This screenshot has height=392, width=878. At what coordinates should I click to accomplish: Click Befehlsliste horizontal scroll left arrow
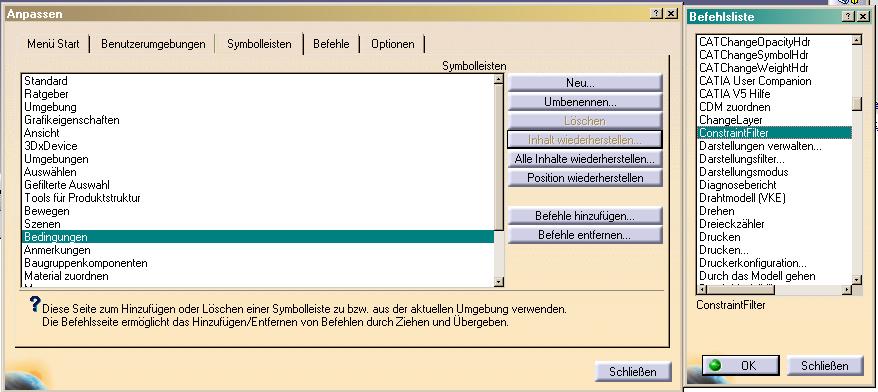702,290
